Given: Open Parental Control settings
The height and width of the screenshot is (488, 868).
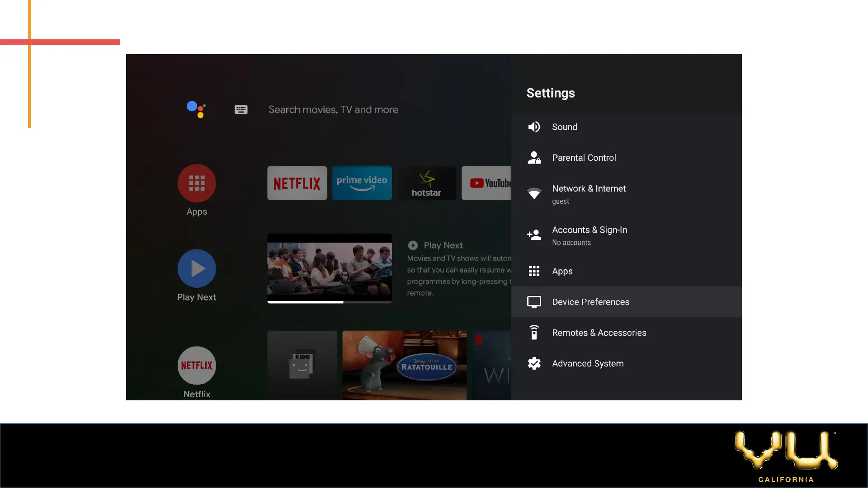Looking at the screenshot, I should click(x=584, y=158).
